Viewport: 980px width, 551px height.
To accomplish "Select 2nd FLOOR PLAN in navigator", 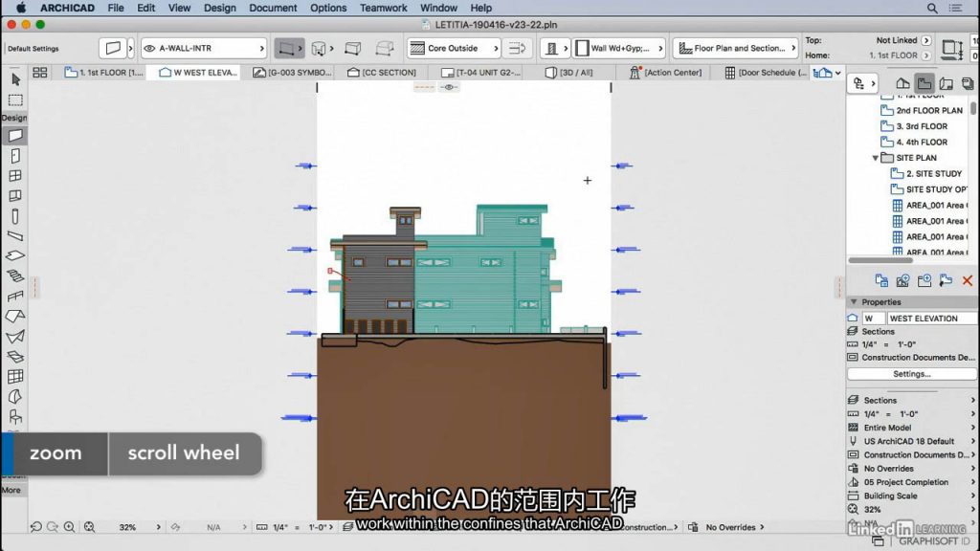I will click(x=928, y=111).
